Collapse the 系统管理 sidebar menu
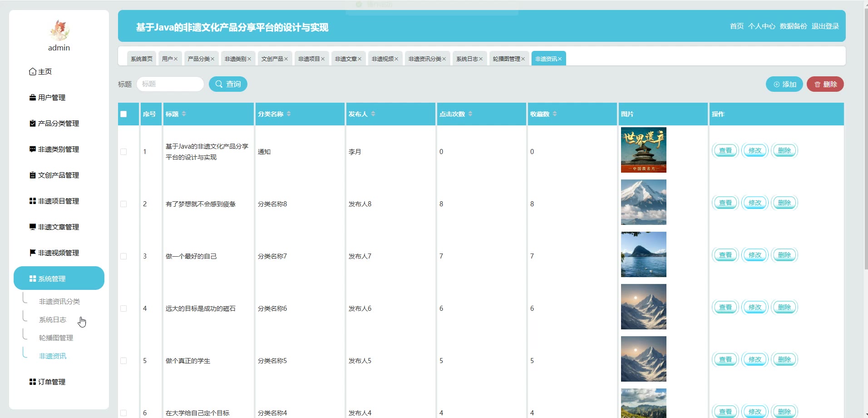Viewport: 868px width, 418px height. point(59,279)
